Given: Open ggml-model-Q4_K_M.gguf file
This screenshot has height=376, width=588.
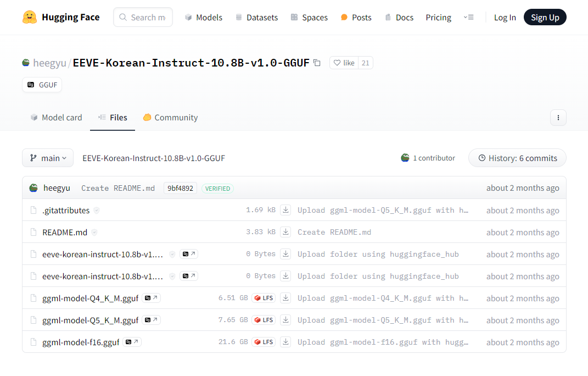Looking at the screenshot, I should point(91,298).
